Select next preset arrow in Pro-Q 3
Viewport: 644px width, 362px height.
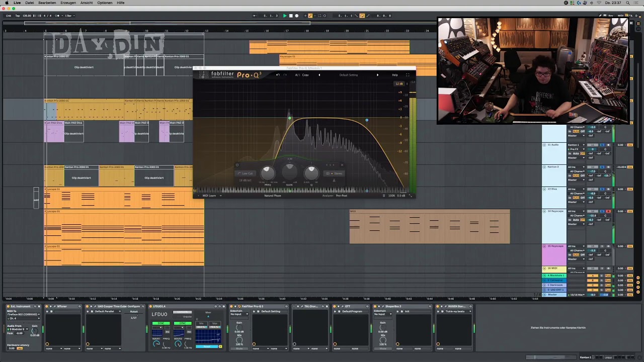378,75
